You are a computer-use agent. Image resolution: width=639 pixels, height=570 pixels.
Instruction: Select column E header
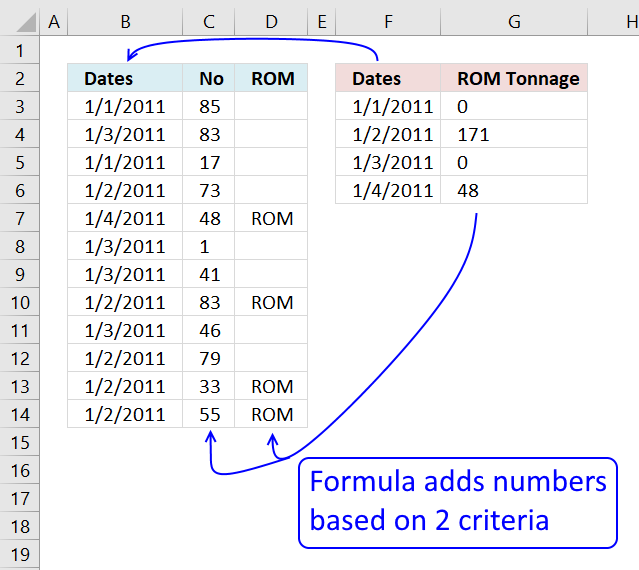[x=322, y=22]
